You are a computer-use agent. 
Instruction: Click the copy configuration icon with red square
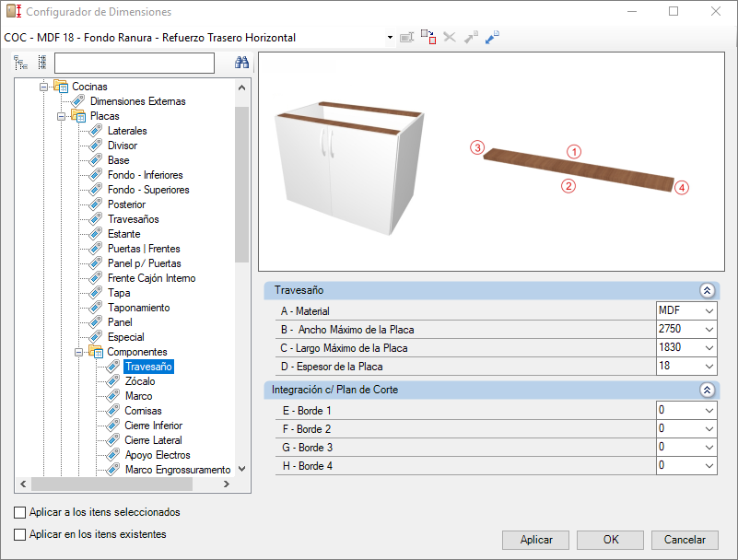tap(428, 37)
